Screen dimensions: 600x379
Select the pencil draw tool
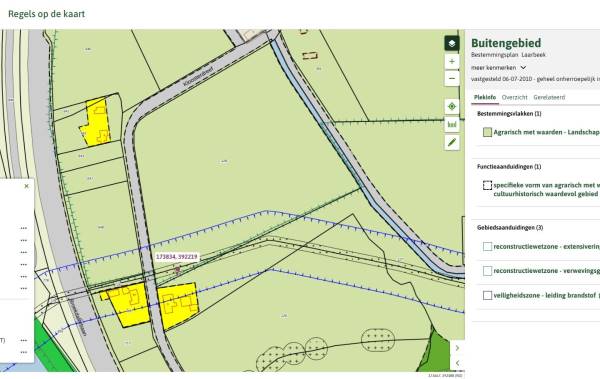[452, 142]
